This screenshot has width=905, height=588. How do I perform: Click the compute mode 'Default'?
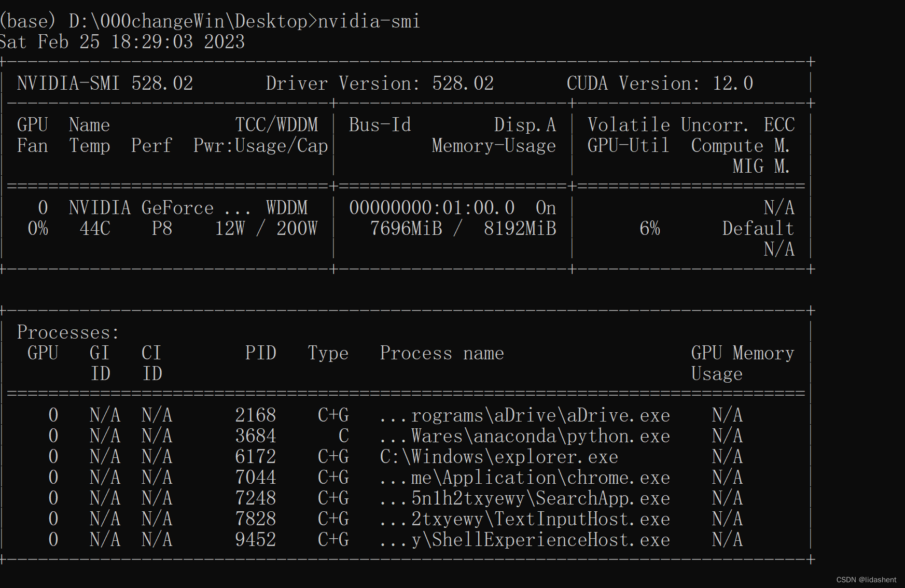tap(758, 229)
